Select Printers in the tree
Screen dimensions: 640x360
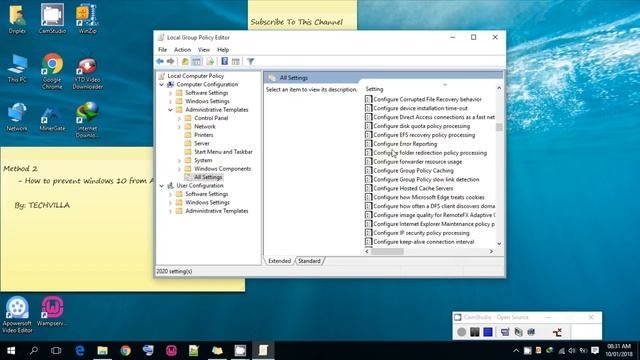click(x=204, y=135)
